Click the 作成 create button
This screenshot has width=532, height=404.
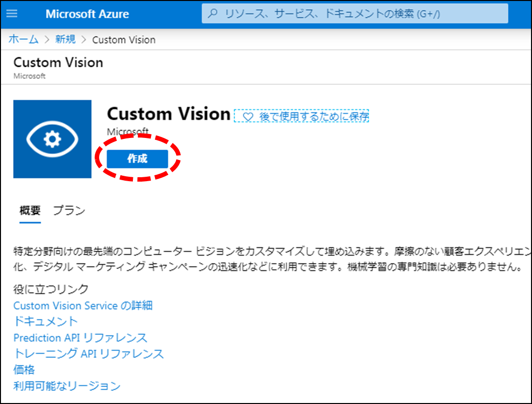[x=137, y=159]
